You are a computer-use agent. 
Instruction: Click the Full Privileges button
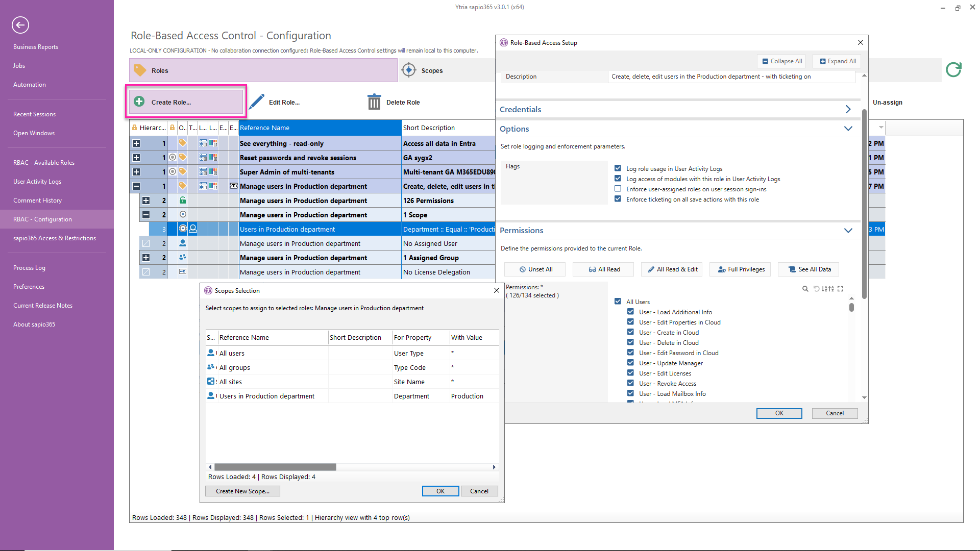pyautogui.click(x=741, y=269)
